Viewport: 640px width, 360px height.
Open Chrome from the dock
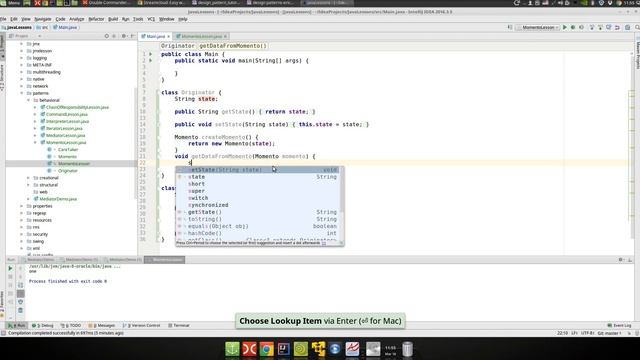pyautogui.click(x=266, y=349)
